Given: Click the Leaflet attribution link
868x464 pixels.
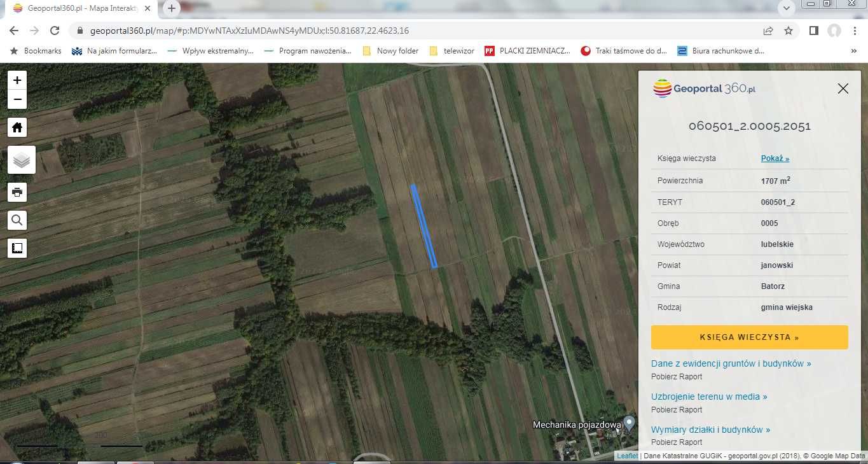Looking at the screenshot, I should pyautogui.click(x=627, y=456).
